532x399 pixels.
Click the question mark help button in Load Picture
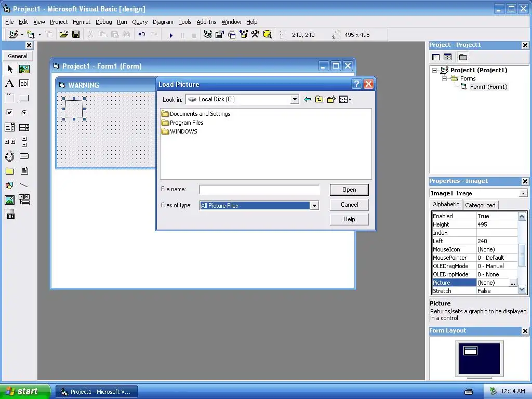click(x=356, y=84)
